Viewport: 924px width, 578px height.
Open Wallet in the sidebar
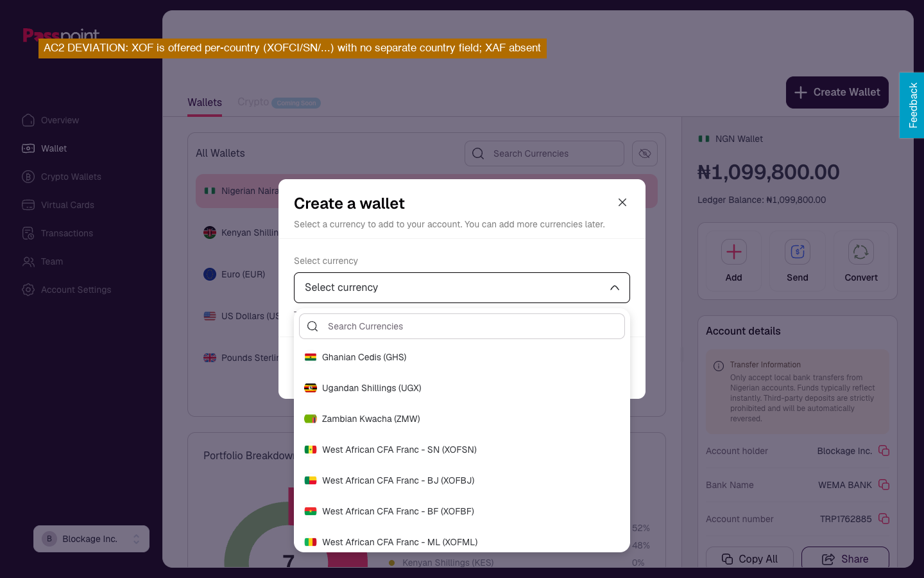point(44,148)
